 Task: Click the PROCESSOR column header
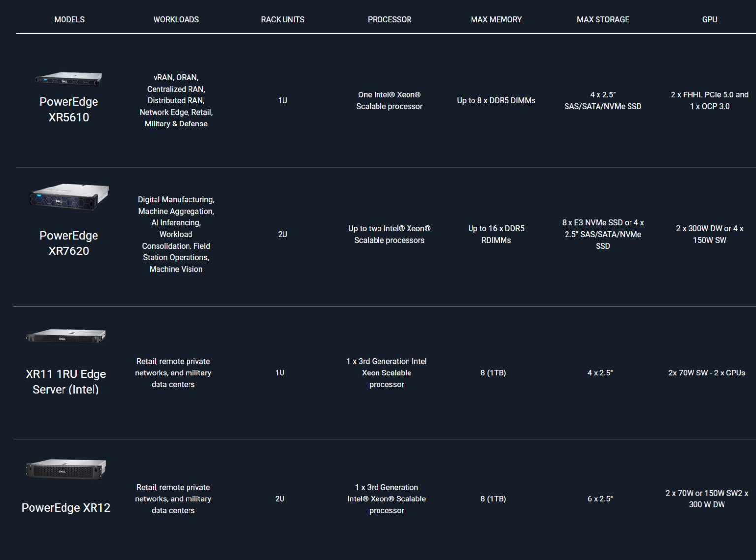389,20
